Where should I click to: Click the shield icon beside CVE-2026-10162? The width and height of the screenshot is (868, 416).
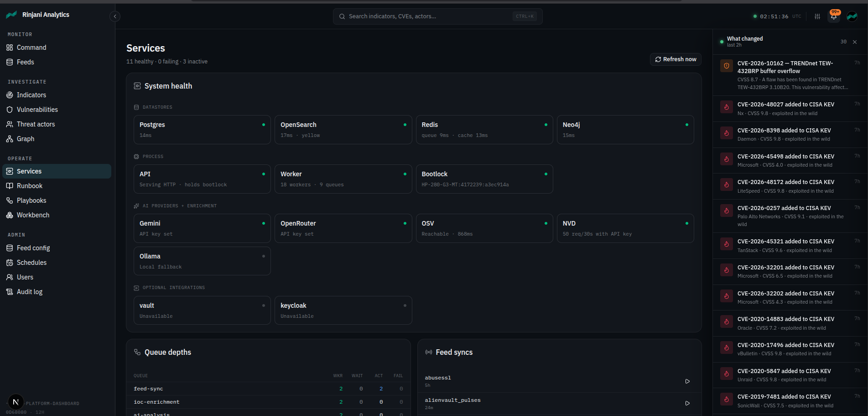727,66
